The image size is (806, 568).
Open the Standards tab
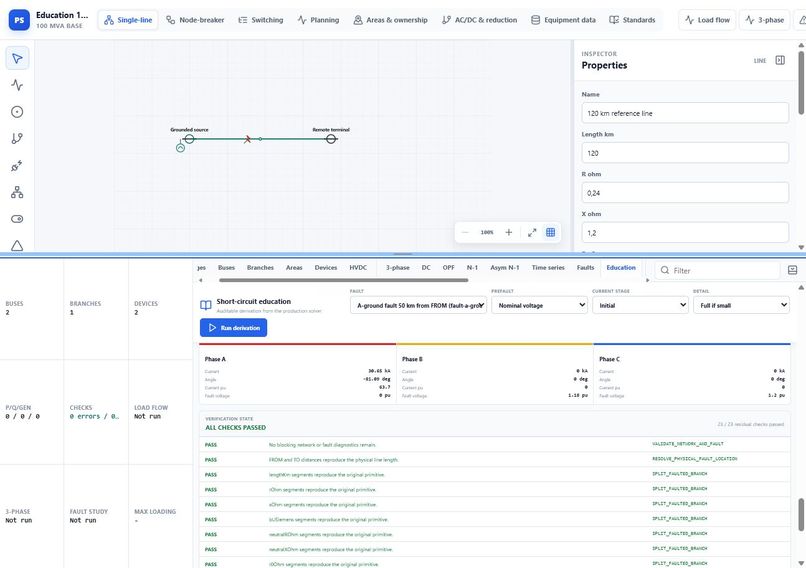click(632, 20)
